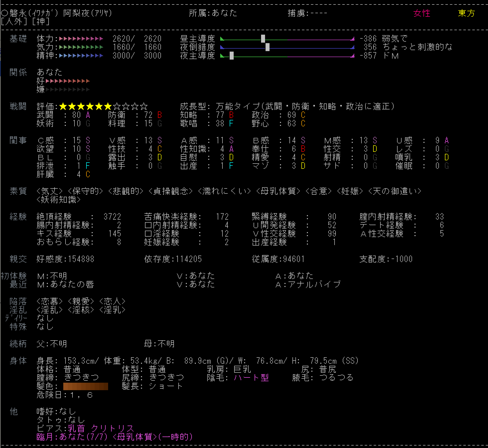Screen dimensions: 488x448
Task: Click the circle marker before 磐永
Action: (x=4, y=13)
